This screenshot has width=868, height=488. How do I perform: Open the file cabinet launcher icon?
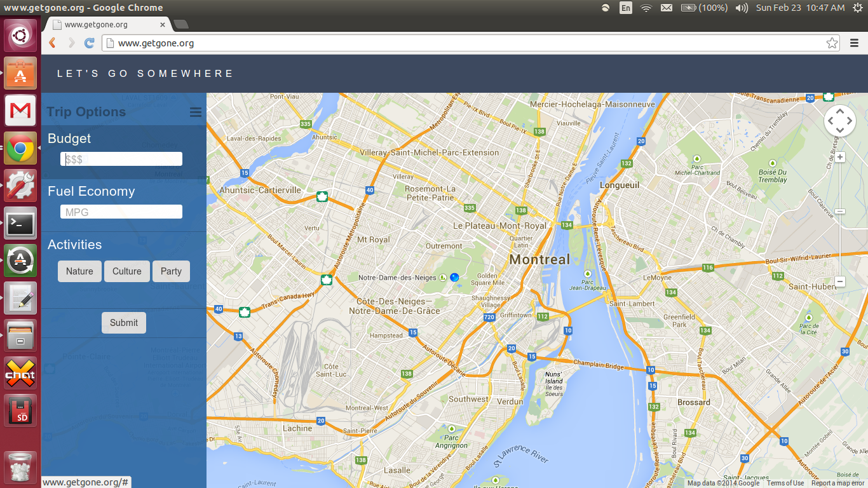tap(20, 335)
